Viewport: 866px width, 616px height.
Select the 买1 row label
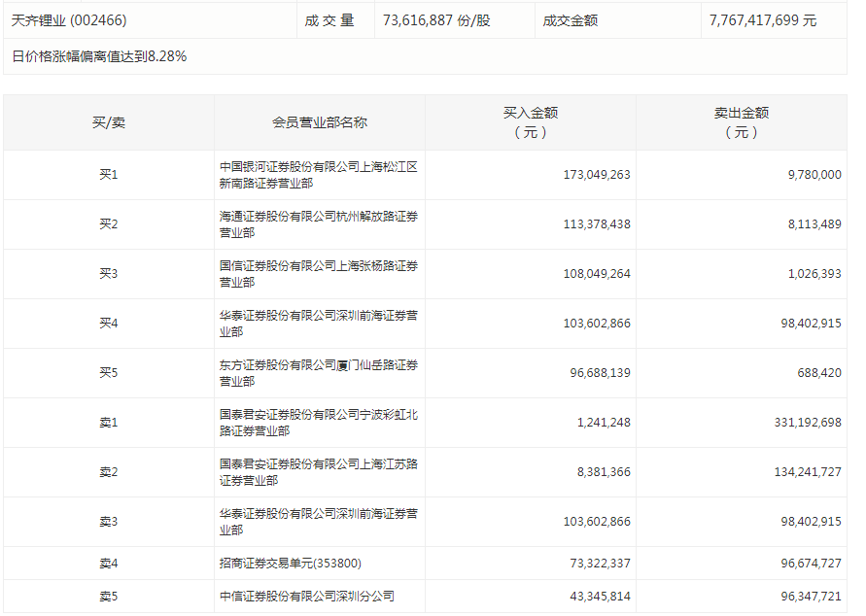pyautogui.click(x=109, y=175)
